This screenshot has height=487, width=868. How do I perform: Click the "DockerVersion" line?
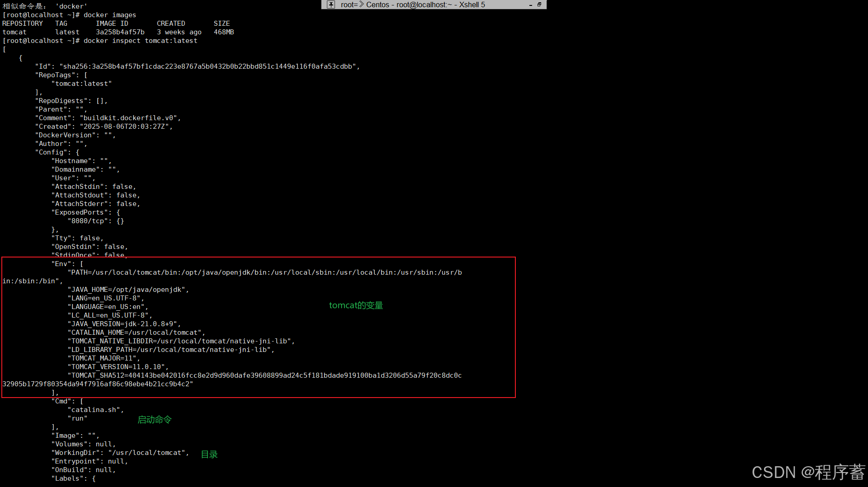pos(75,135)
